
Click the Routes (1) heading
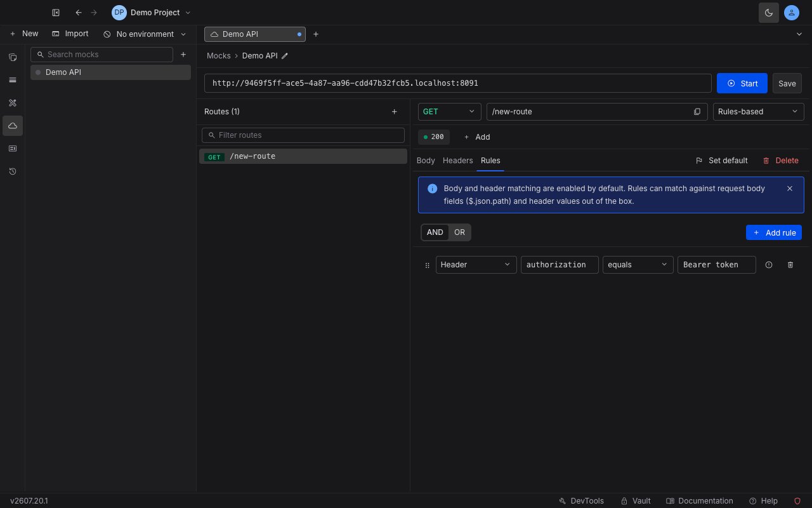[222, 112]
